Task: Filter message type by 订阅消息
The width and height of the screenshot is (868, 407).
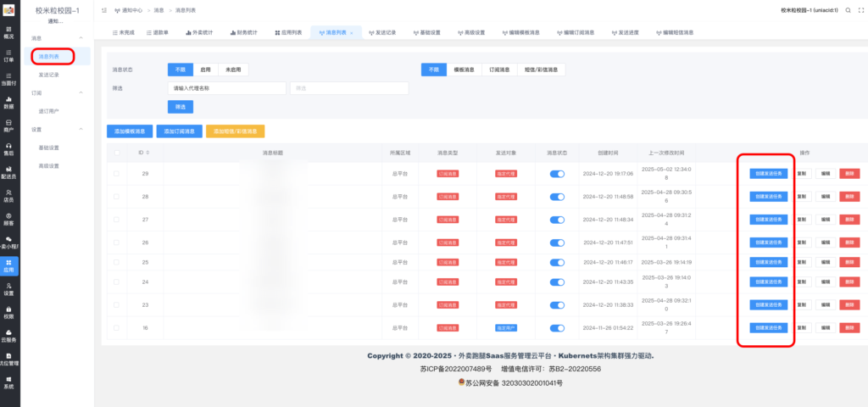Action: click(x=500, y=70)
